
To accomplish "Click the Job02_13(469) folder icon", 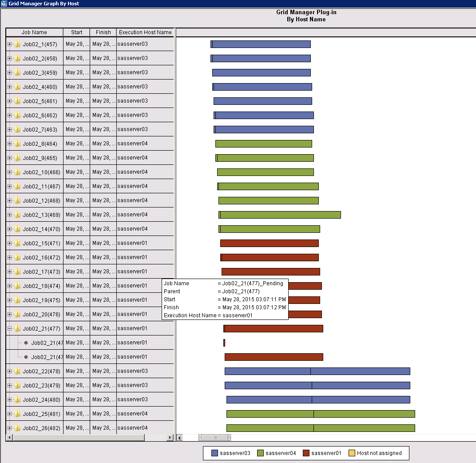I will 18,215.
